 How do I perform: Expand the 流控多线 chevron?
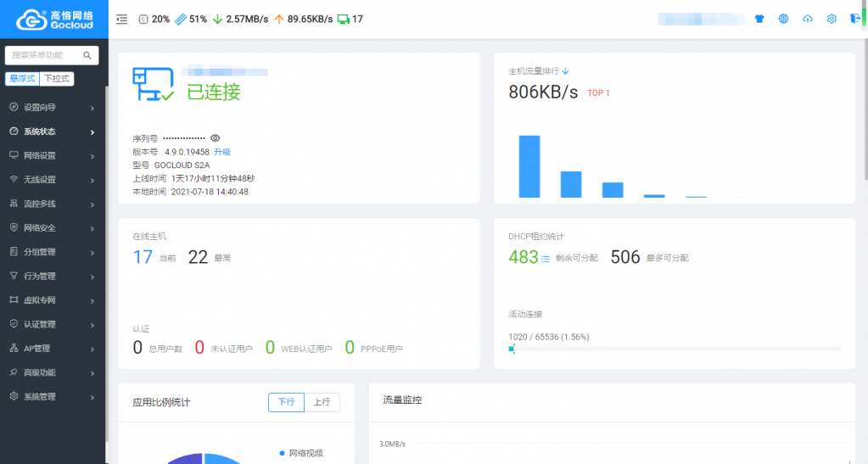[92, 204]
